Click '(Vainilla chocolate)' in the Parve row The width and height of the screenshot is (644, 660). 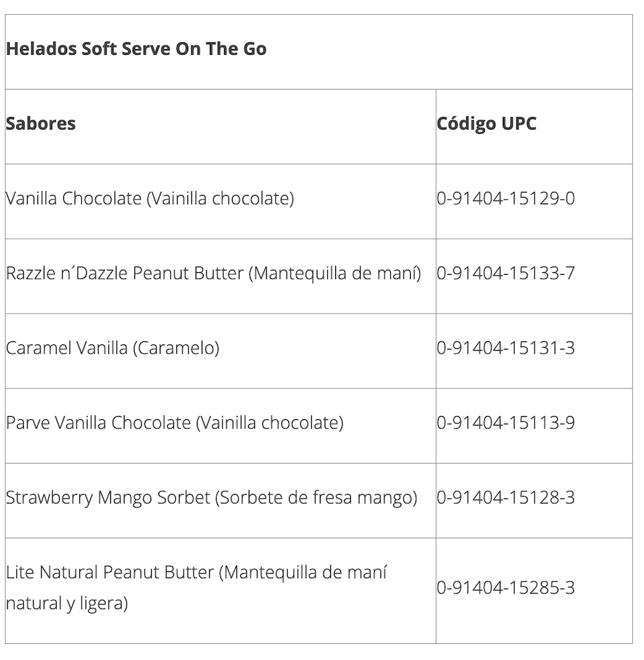[x=269, y=422]
